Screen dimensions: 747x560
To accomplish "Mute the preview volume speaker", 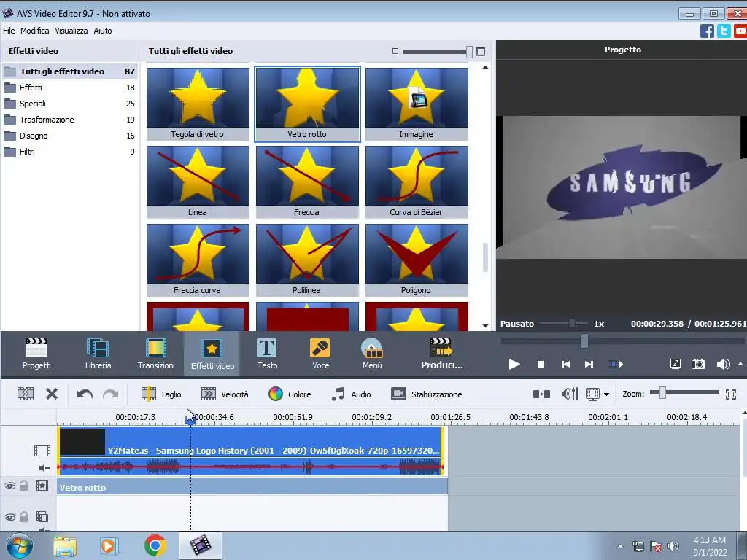I will coord(723,365).
